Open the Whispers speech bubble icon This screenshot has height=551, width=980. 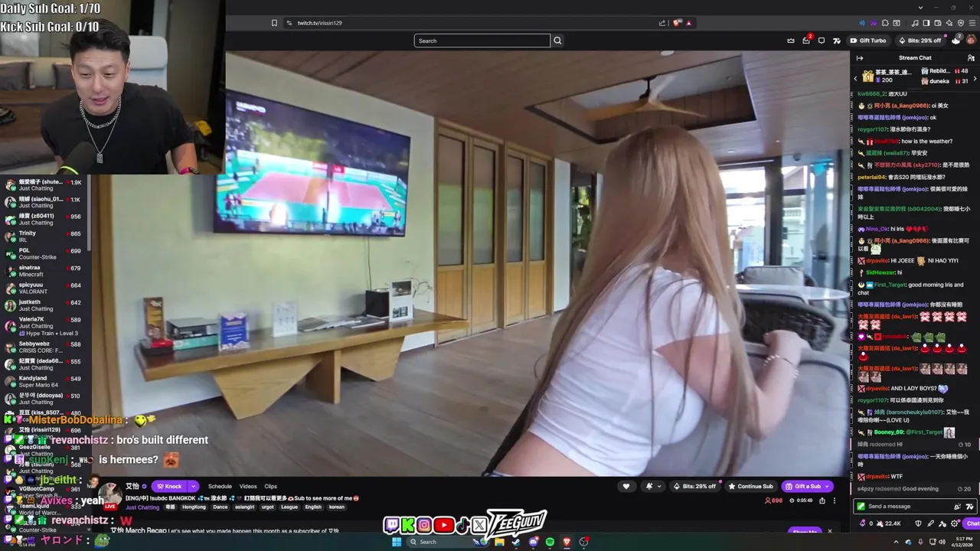click(822, 41)
